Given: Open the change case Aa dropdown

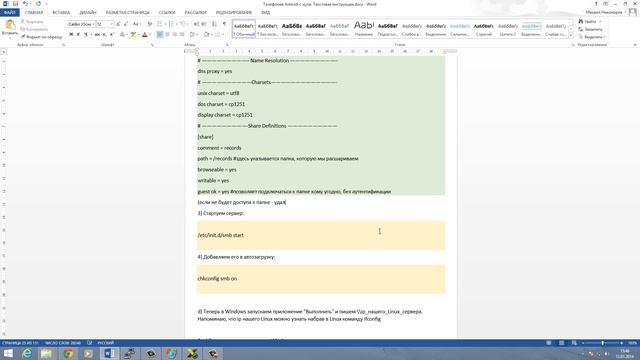Looking at the screenshot, I should click(x=137, y=24).
